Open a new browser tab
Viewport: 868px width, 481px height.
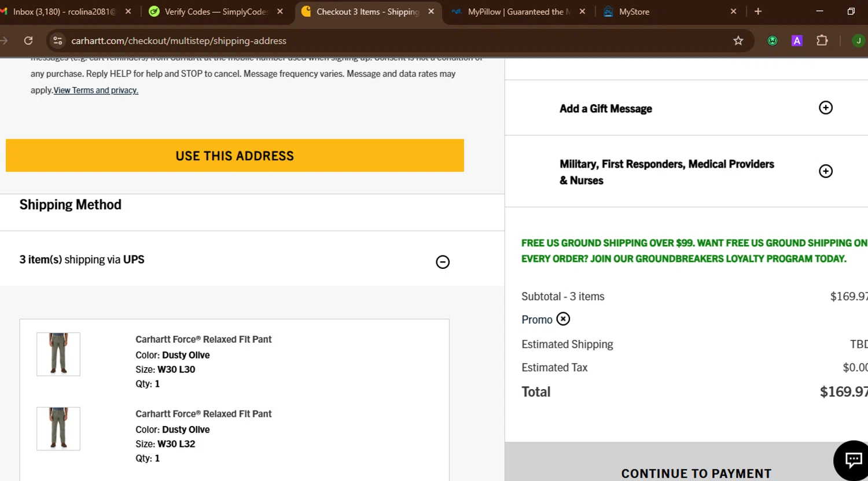758,12
